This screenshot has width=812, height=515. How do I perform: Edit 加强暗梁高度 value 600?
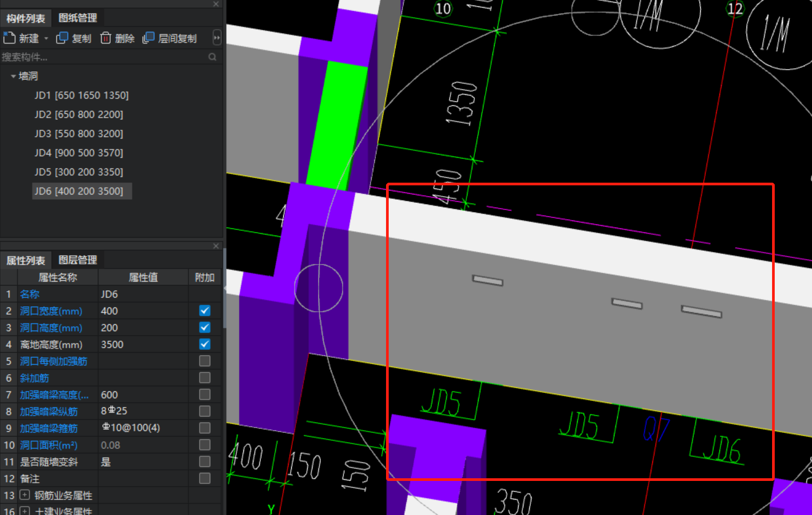pyautogui.click(x=143, y=395)
